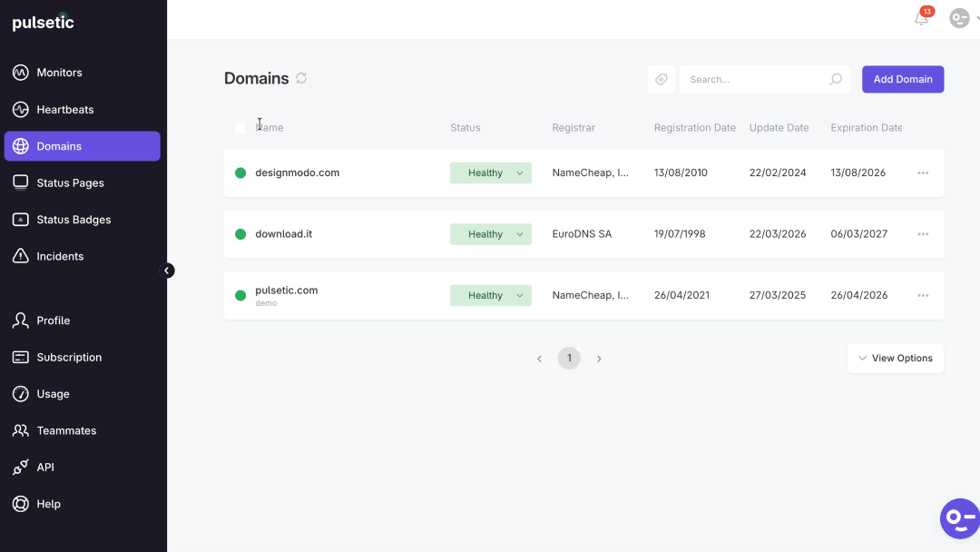Expand the View Options dropdown
Screen dimensions: 980x552
[x=895, y=358]
